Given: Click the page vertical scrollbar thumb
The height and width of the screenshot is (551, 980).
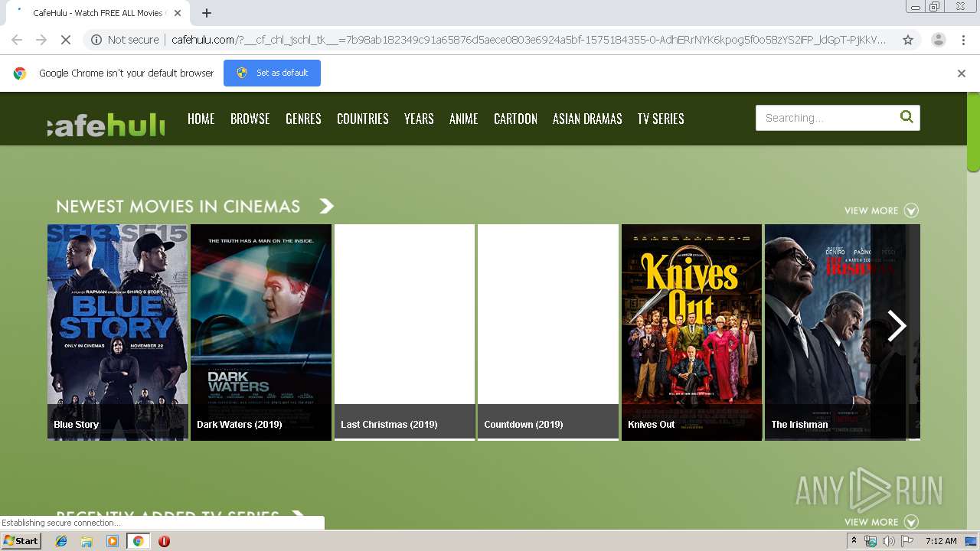Looking at the screenshot, I should click(973, 132).
